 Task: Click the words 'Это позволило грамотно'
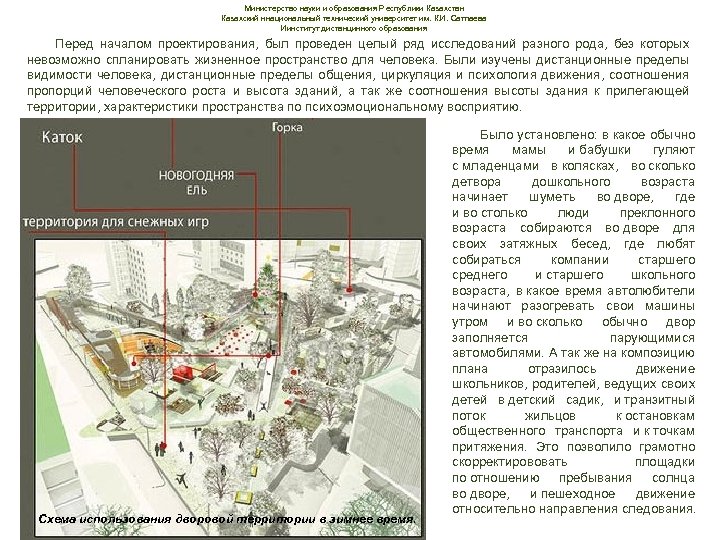pos(615,446)
